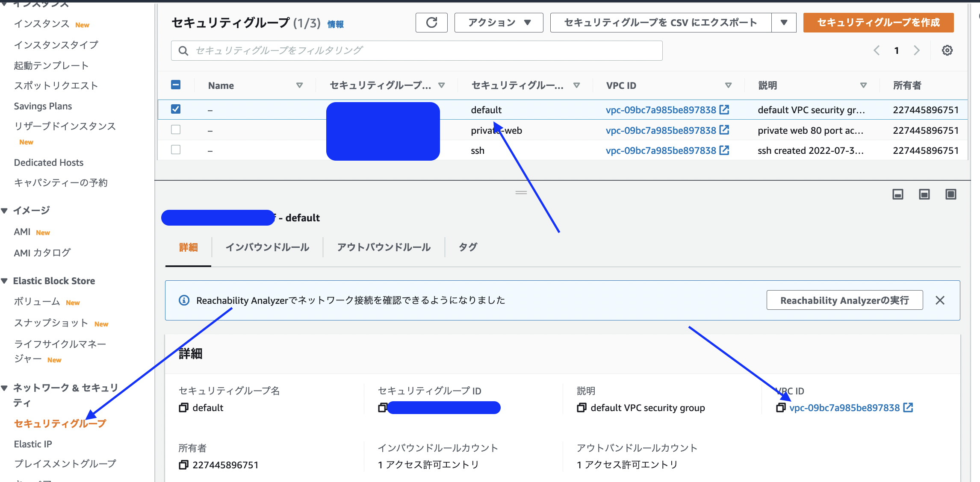Dismiss the Reachability Analyzer banner
Image resolution: width=980 pixels, height=482 pixels.
tap(940, 300)
